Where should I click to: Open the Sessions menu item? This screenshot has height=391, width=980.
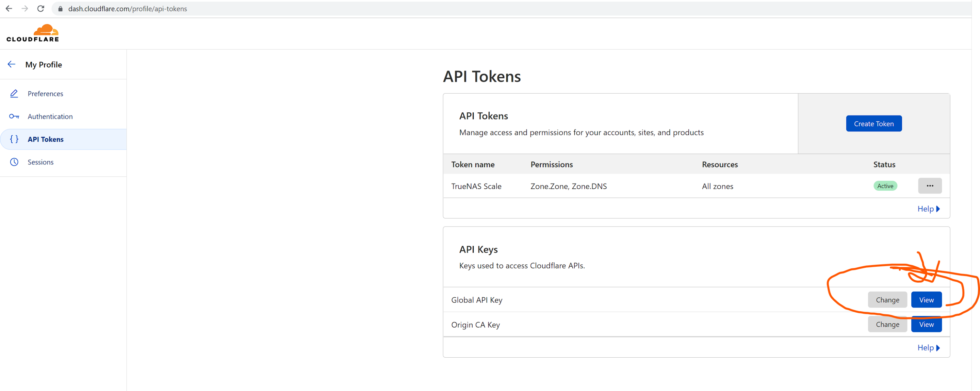63,162
